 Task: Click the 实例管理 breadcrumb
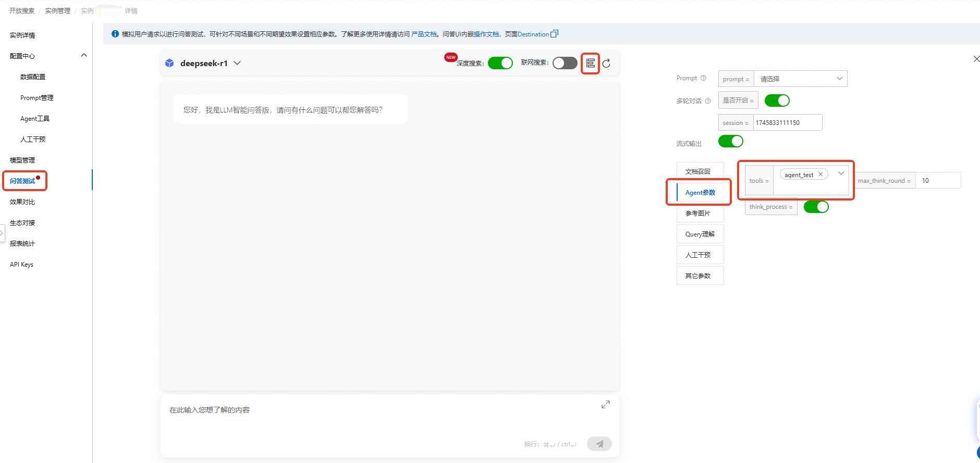pyautogui.click(x=57, y=10)
